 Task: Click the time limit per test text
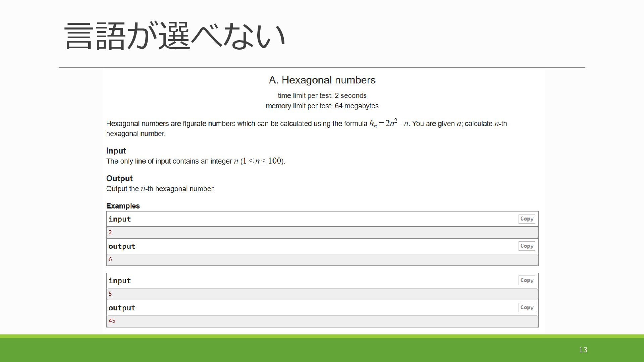click(x=322, y=96)
